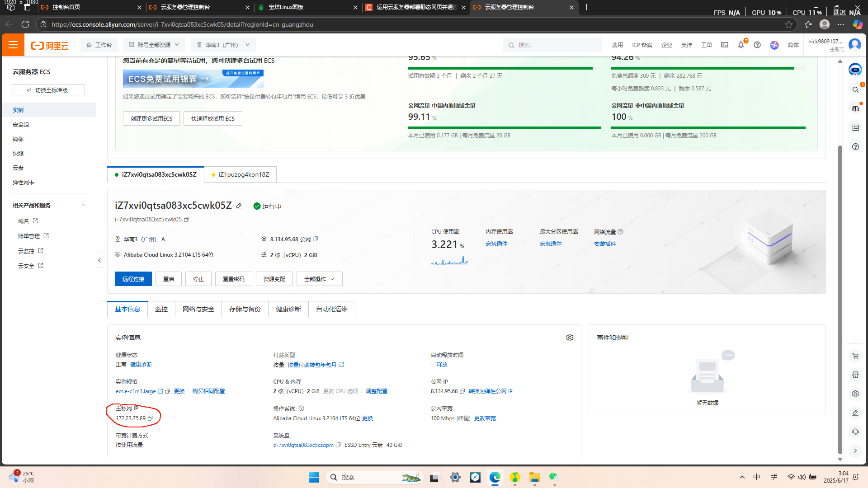
Task: Edit the instance name with pencil icon
Action: coord(239,206)
